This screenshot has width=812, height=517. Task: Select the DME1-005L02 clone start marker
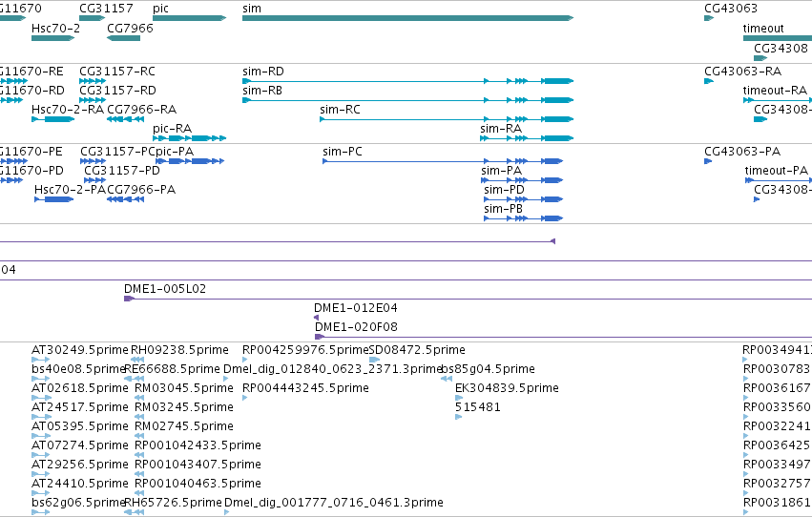pos(129,299)
